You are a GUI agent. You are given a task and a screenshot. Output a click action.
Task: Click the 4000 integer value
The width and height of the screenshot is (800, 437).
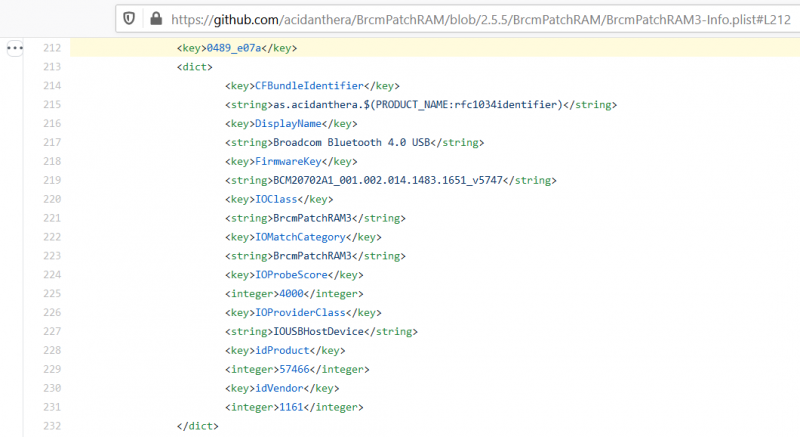[x=291, y=293]
